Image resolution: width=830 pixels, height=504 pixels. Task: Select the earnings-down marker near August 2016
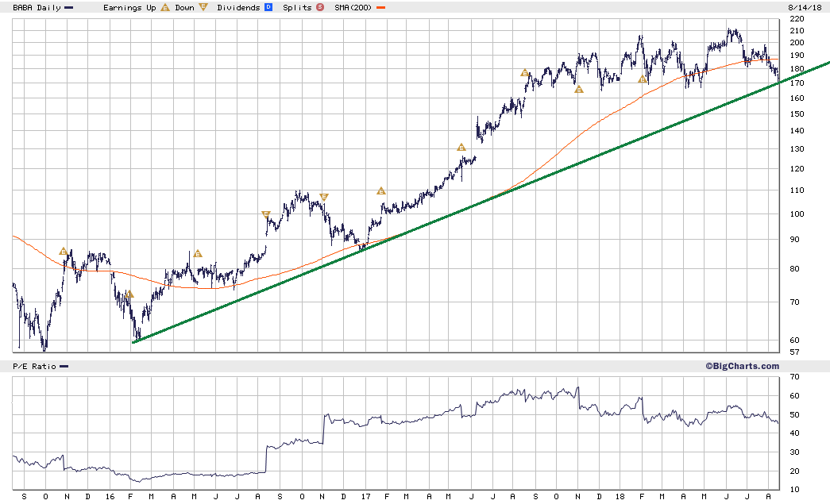pos(266,214)
